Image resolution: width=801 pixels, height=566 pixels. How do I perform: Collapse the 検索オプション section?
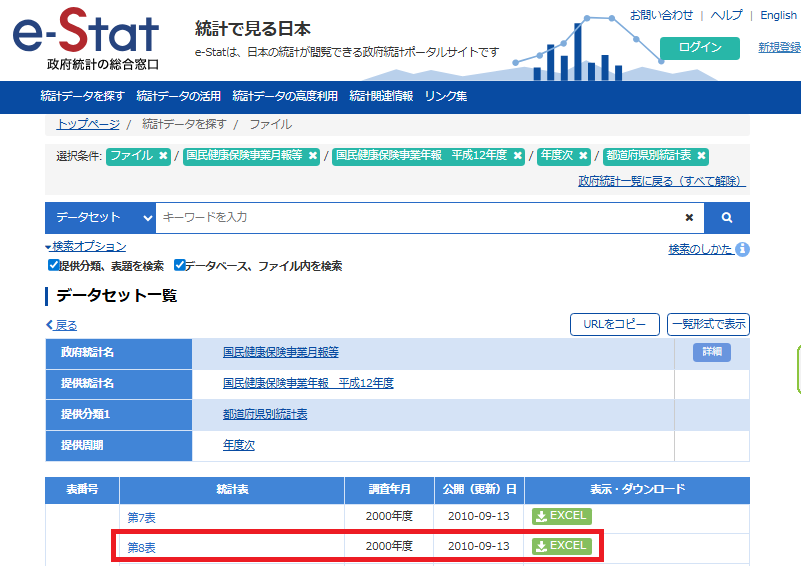[x=86, y=246]
